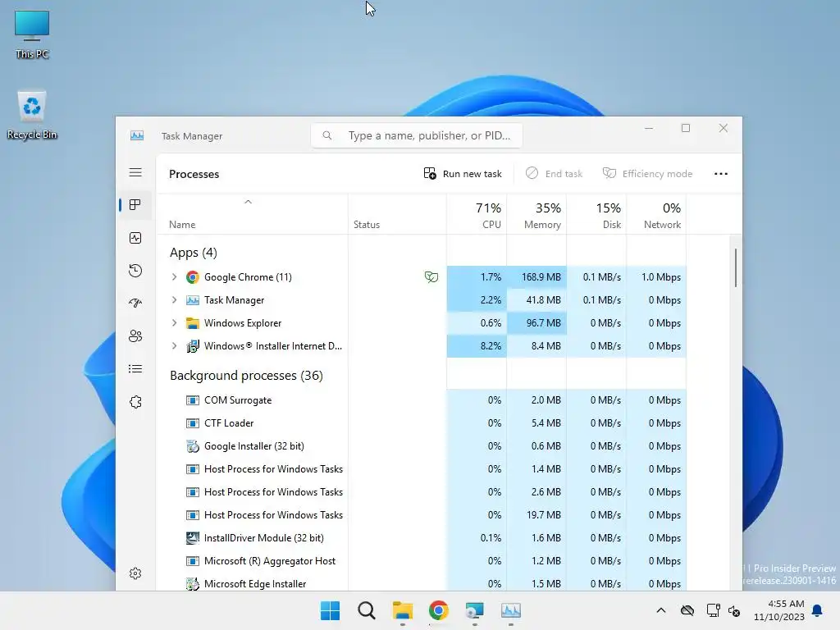Sort processes by 15% Disk column
This screenshot has height=630, width=840.
[597, 215]
